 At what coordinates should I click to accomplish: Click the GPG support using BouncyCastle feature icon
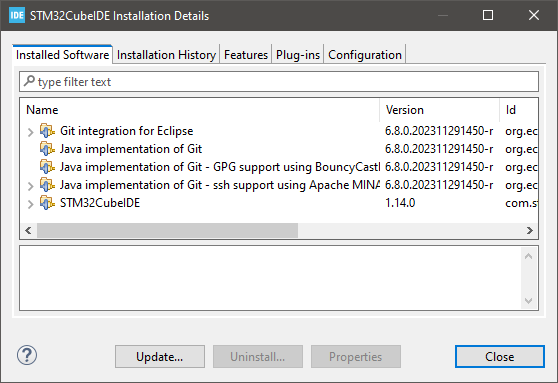[x=47, y=167]
